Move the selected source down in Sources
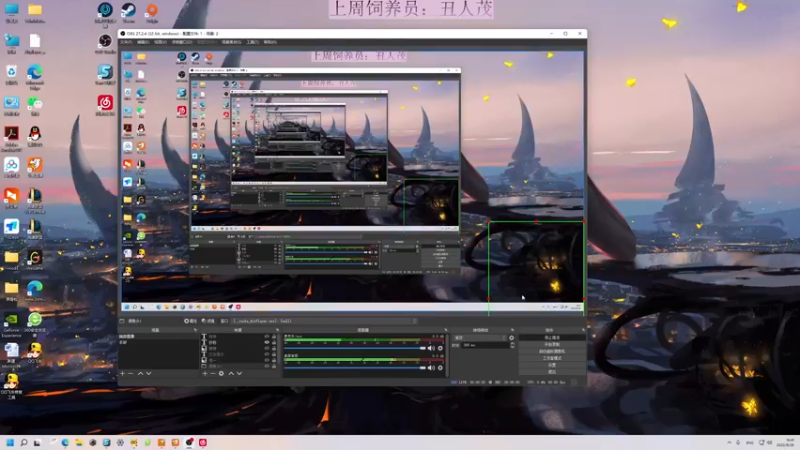 (239, 373)
